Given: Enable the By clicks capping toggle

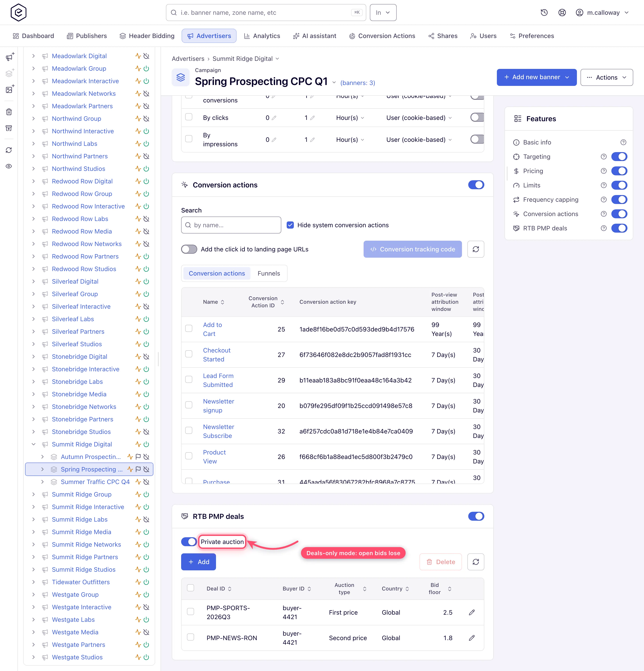Looking at the screenshot, I should pos(477,117).
